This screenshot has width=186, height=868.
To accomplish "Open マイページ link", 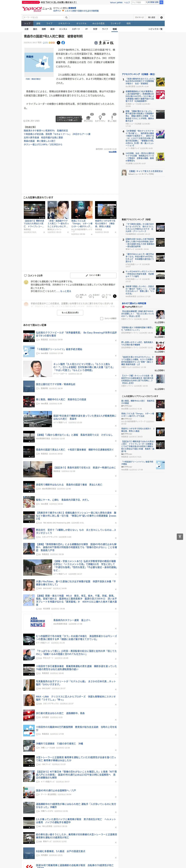I will 139,18.
